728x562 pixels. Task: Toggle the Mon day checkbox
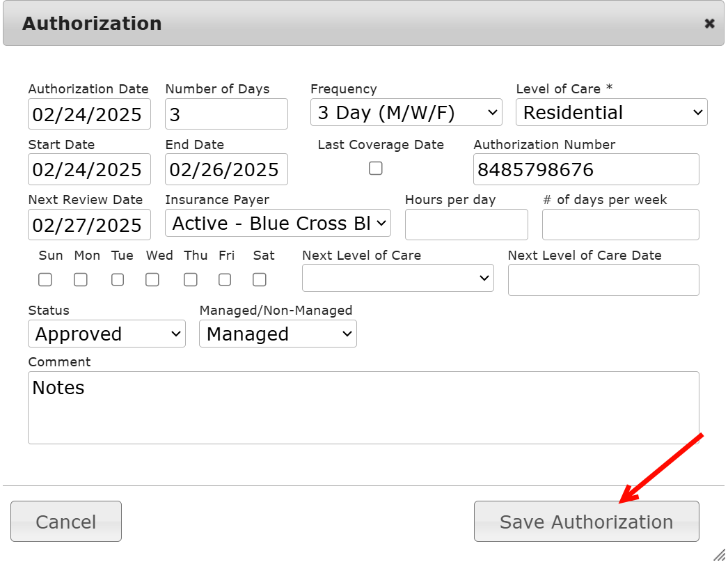point(81,279)
